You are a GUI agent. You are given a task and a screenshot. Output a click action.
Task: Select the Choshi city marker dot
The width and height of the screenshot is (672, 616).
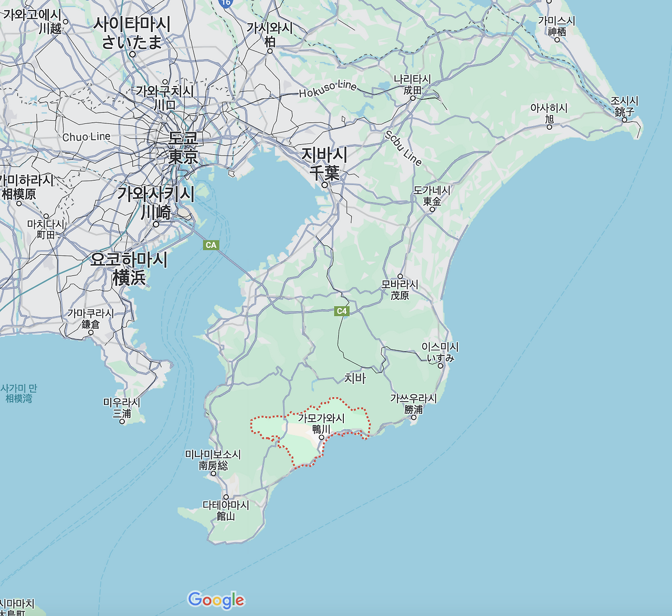tap(624, 120)
